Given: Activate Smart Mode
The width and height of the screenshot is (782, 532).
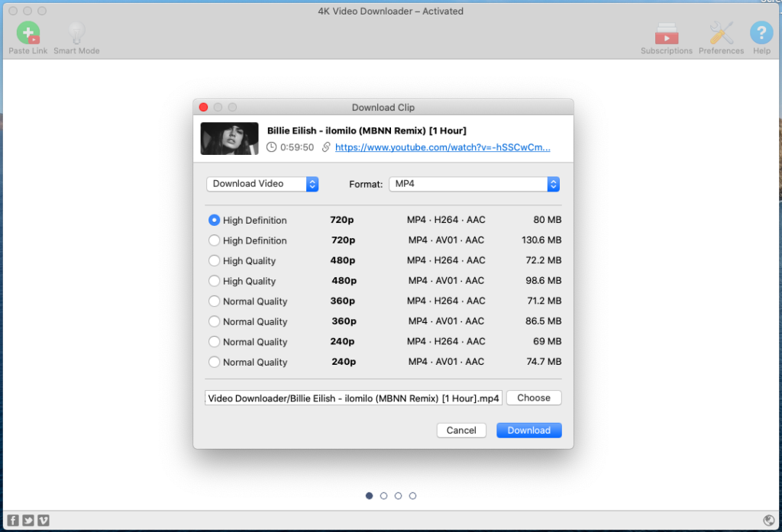Looking at the screenshot, I should click(x=76, y=32).
